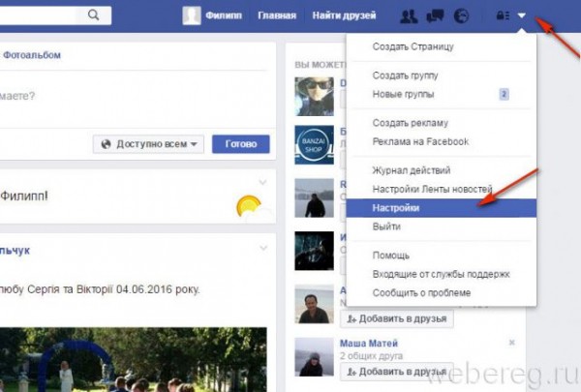Open sunglasses person suggestion thumbnail
This screenshot has height=392, width=581.
314,97
